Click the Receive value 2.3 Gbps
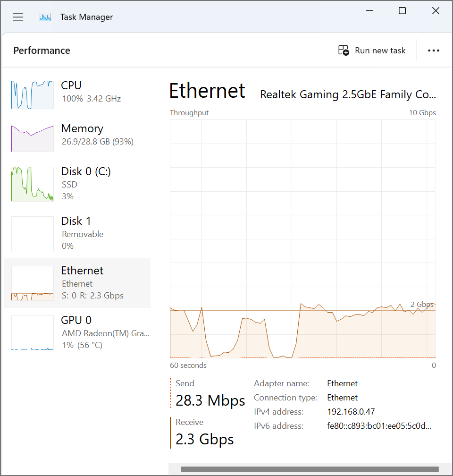The height and width of the screenshot is (476, 453). click(x=205, y=439)
